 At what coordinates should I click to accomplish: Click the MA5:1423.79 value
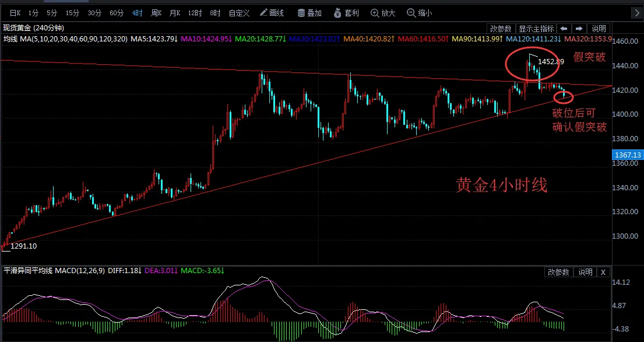coord(154,39)
